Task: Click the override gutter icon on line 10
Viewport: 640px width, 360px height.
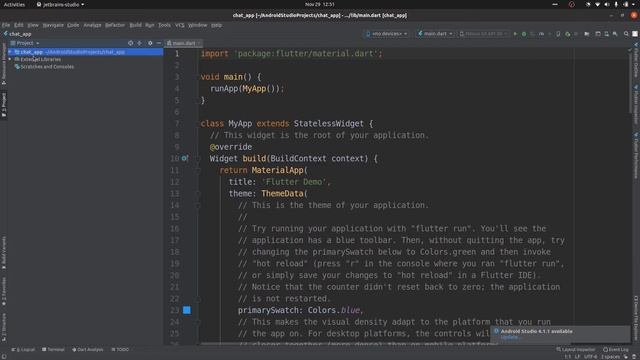Action: point(184,158)
